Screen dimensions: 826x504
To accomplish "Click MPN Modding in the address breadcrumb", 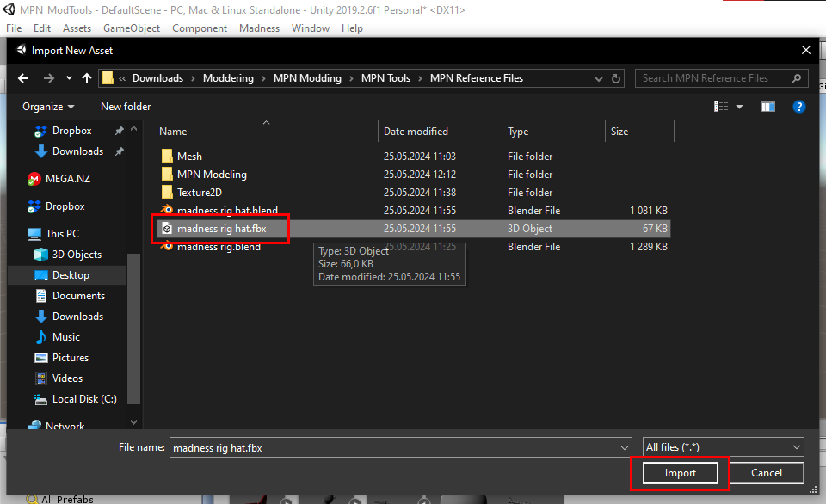I will [307, 78].
